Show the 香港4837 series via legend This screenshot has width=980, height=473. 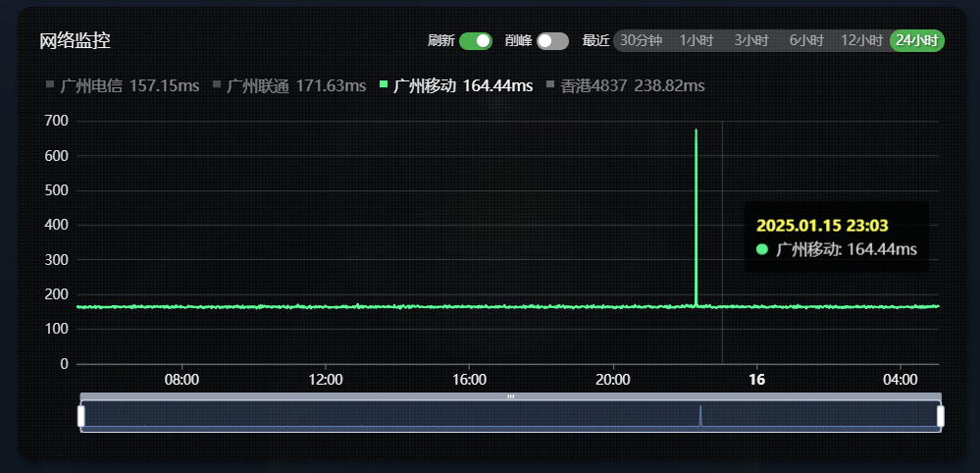point(632,86)
